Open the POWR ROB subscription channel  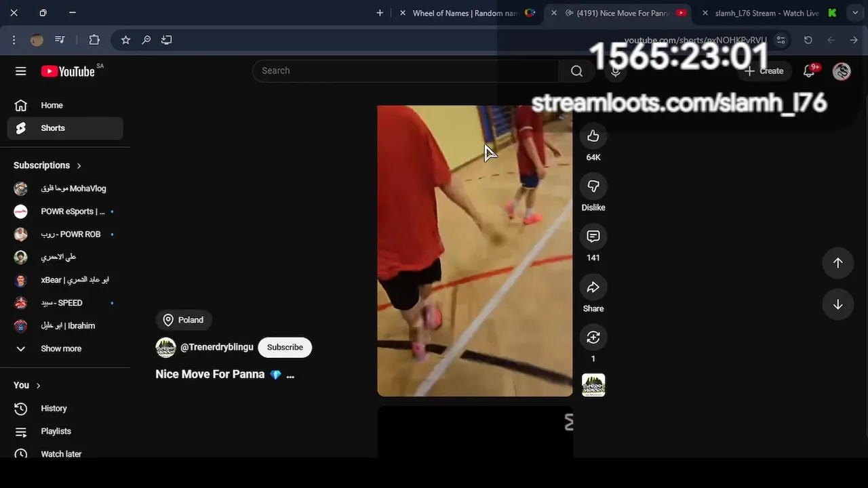65,234
